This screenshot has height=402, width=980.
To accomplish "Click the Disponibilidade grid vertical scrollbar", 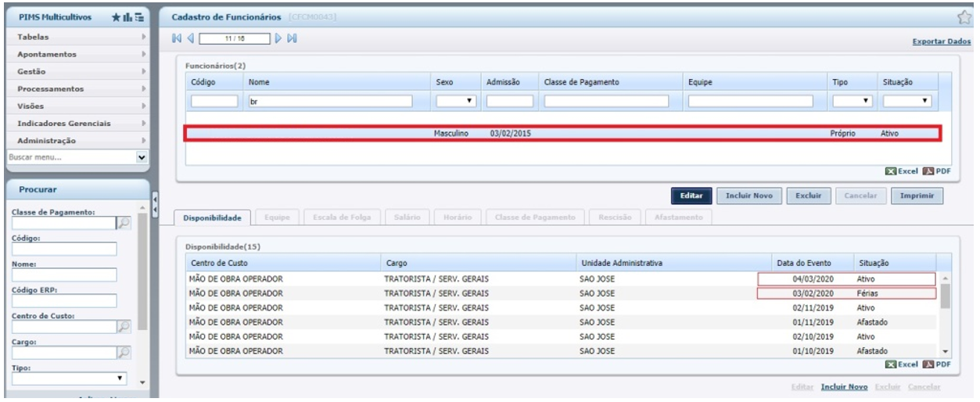I will (x=944, y=315).
